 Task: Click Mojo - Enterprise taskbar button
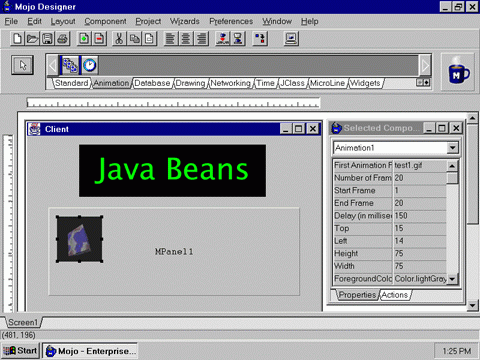click(x=90, y=351)
